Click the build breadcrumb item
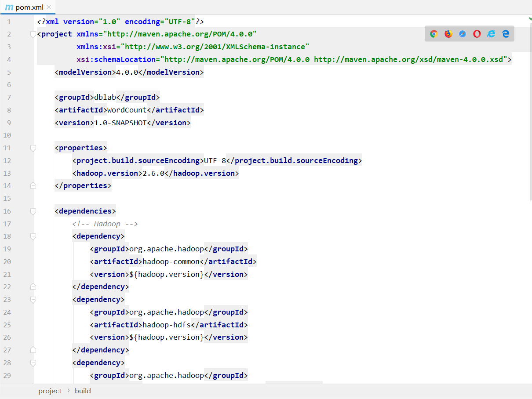Screen dimensions: 532x399 click(83, 391)
